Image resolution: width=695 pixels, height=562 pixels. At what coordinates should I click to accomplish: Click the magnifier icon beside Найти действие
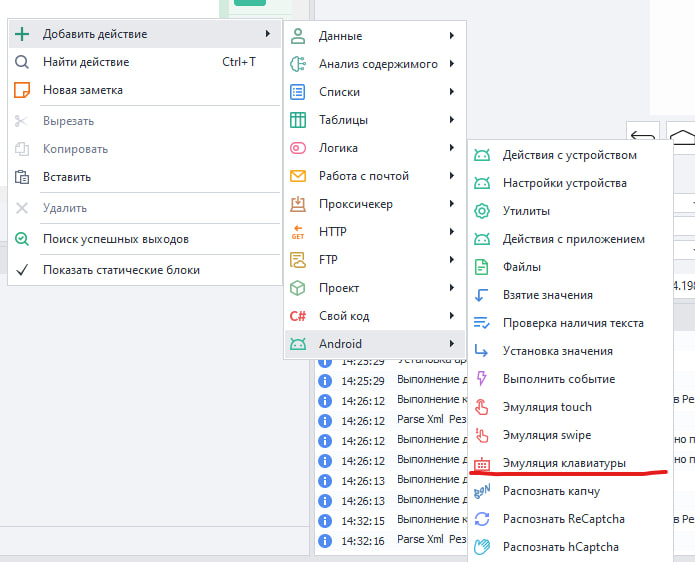(22, 62)
